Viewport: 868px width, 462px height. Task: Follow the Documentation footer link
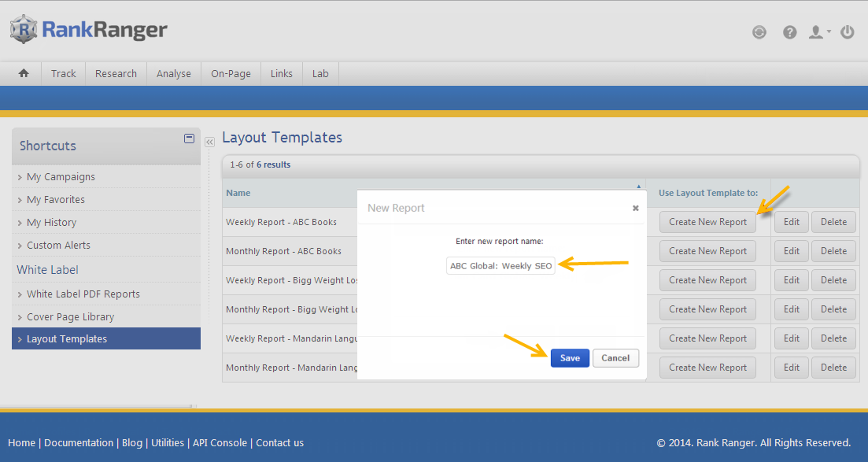(79, 442)
